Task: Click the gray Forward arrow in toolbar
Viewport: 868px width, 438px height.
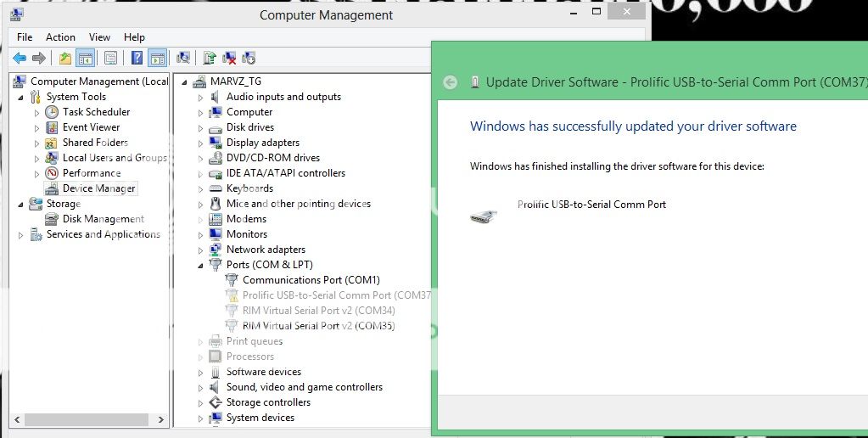Action: [x=39, y=58]
